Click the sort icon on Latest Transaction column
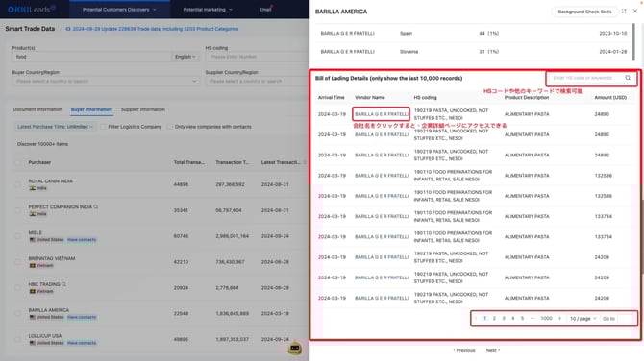 305,162
